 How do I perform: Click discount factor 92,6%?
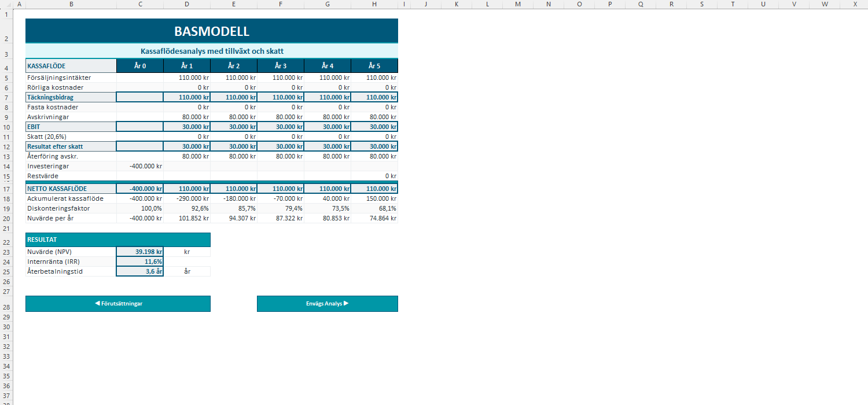point(187,208)
